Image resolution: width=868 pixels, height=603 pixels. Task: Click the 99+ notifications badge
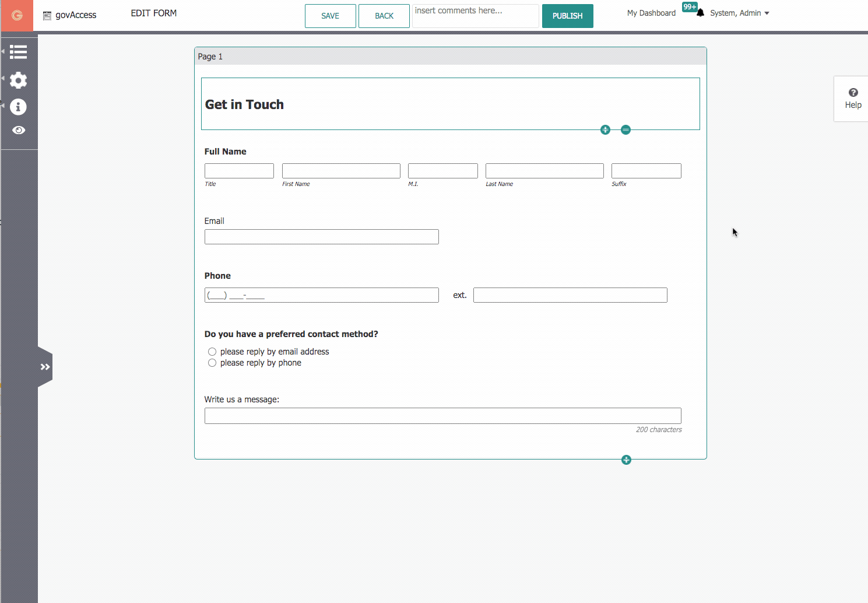pyautogui.click(x=690, y=7)
